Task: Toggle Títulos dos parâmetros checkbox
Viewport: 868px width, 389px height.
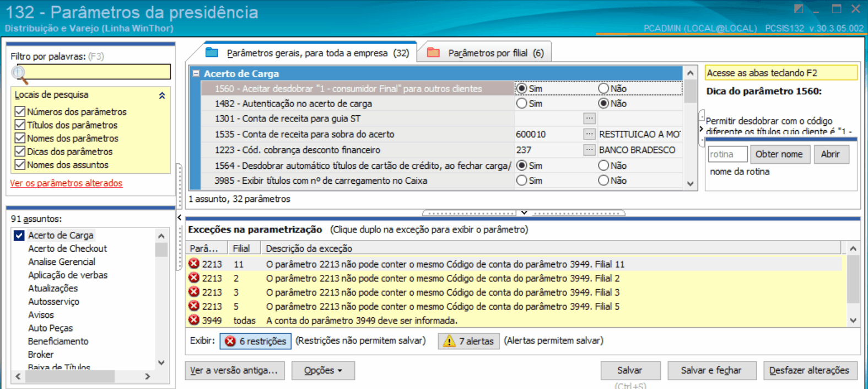Action: (20, 125)
